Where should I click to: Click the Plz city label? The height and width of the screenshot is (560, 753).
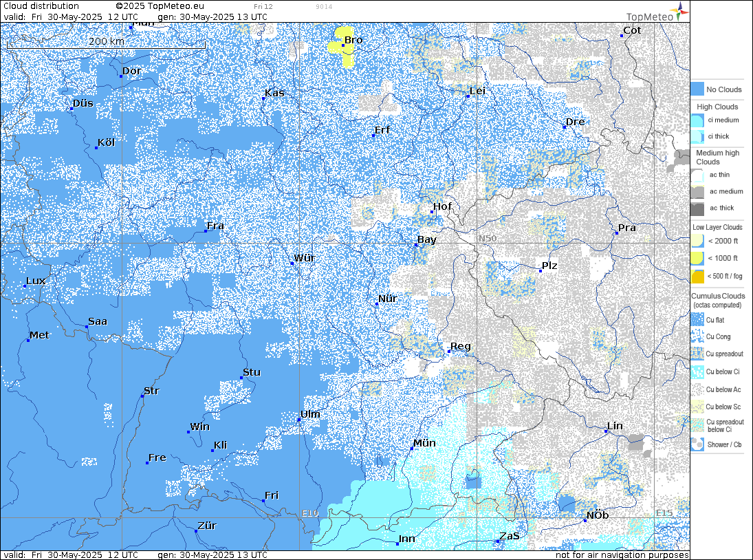point(549,266)
